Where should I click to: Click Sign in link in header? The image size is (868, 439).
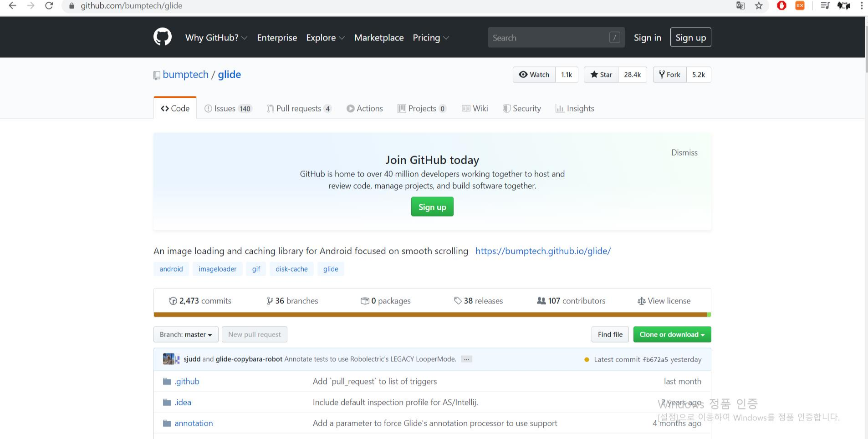coord(647,38)
